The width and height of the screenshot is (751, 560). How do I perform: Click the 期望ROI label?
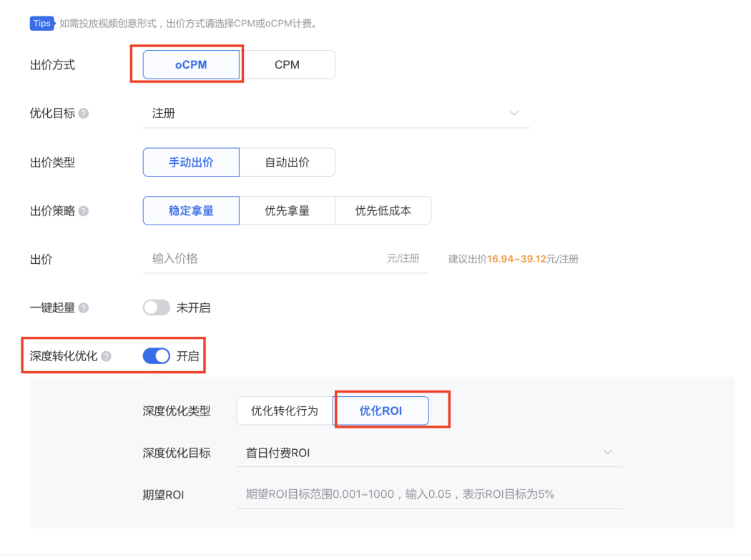163,495
